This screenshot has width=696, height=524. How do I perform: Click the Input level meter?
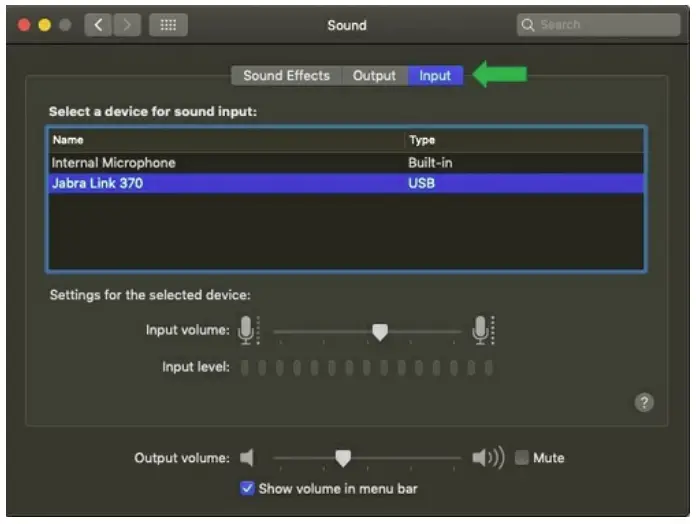pos(367,367)
